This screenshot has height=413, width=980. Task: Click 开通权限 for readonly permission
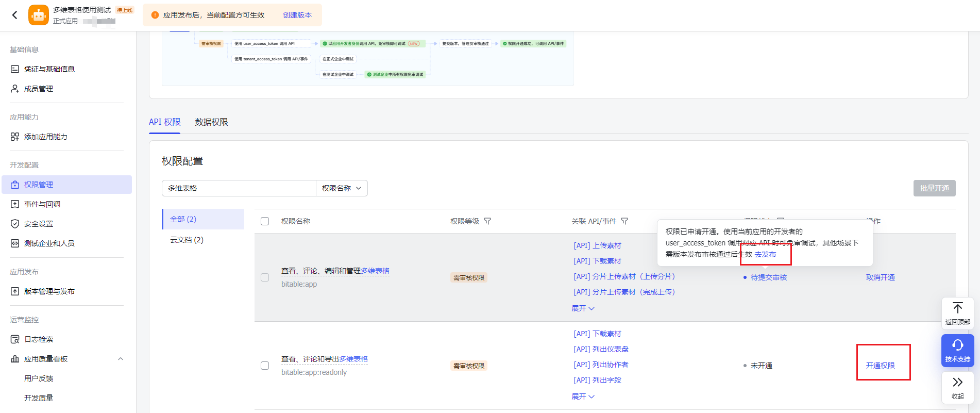point(880,366)
